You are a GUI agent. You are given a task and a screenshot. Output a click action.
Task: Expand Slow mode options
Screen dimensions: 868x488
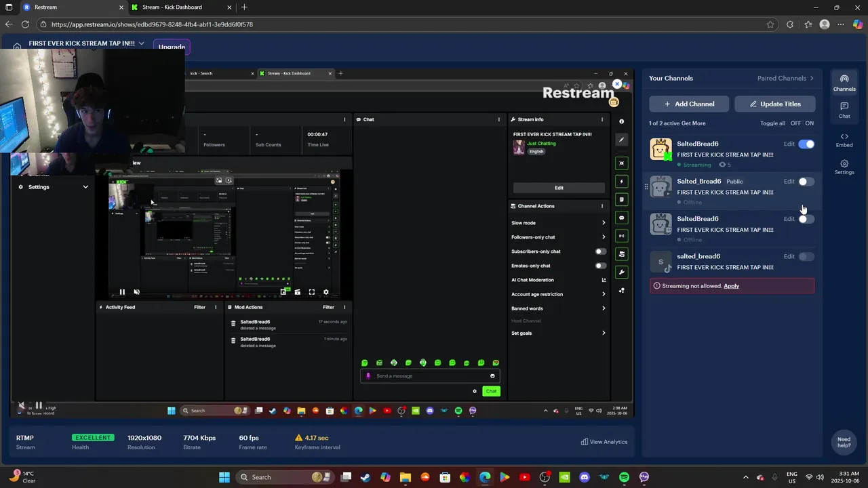(x=604, y=223)
